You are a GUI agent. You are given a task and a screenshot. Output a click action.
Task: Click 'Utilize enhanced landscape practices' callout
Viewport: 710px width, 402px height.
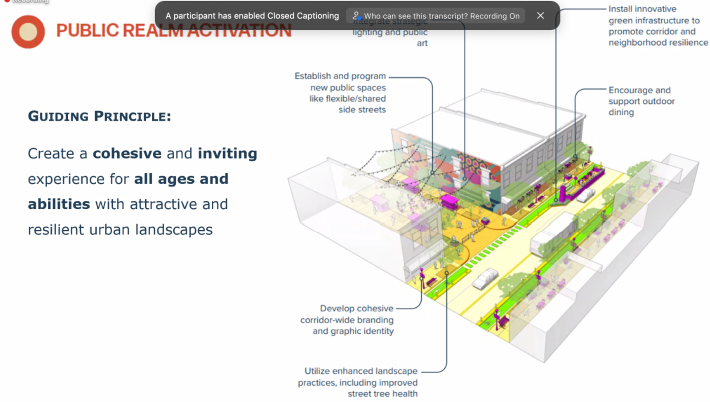(x=358, y=382)
